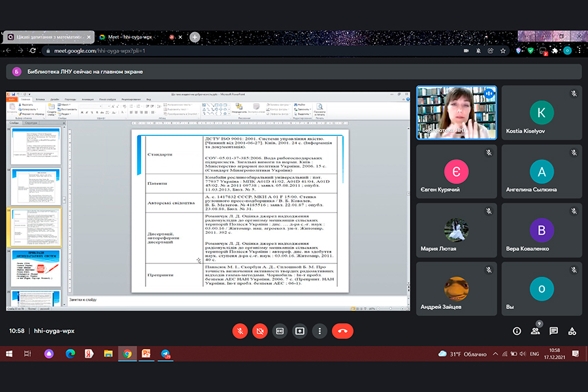Open Task View on taskbar
The image size is (588, 392).
[27, 353]
